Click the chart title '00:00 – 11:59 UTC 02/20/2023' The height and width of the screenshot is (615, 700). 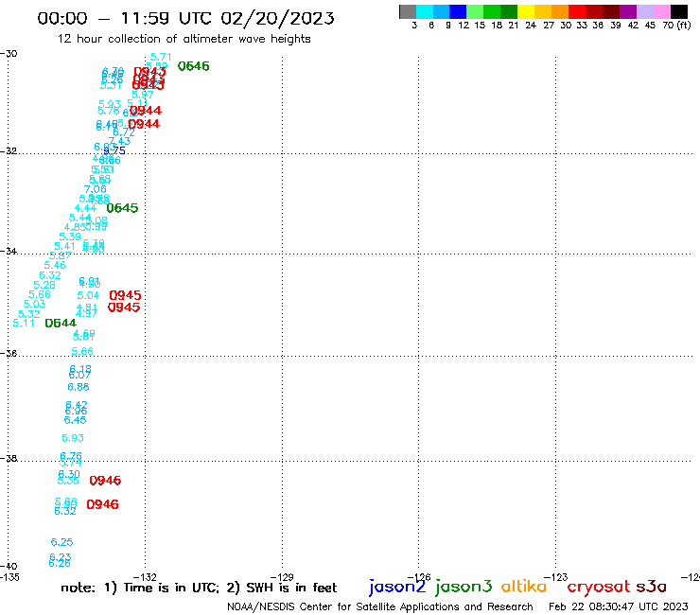point(185,18)
